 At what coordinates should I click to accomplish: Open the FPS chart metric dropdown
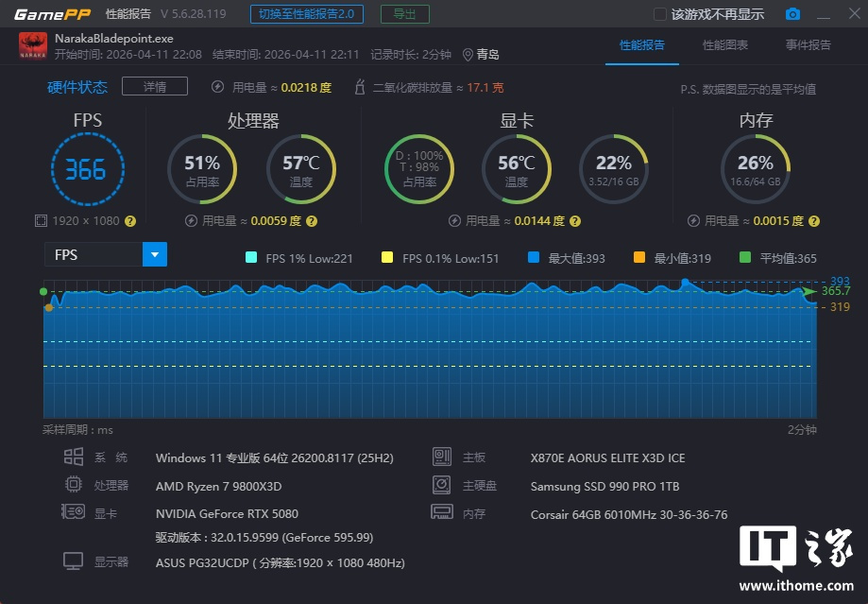tap(154, 254)
